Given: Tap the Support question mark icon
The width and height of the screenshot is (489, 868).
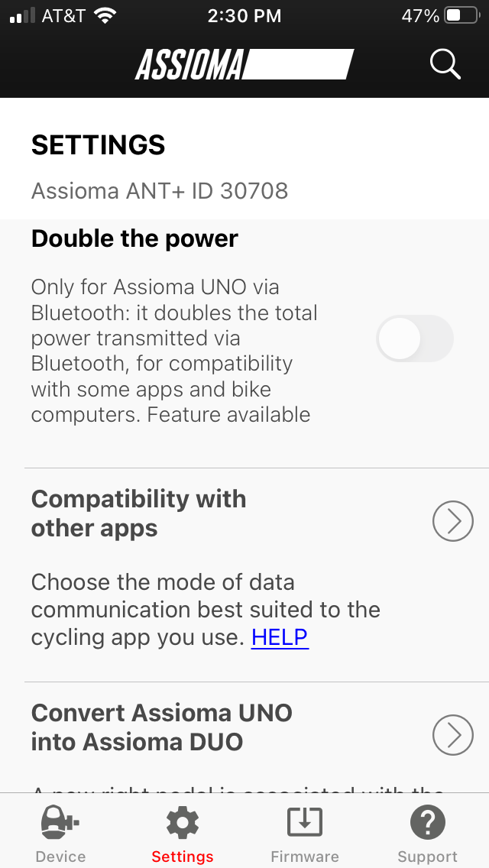Looking at the screenshot, I should [428, 822].
